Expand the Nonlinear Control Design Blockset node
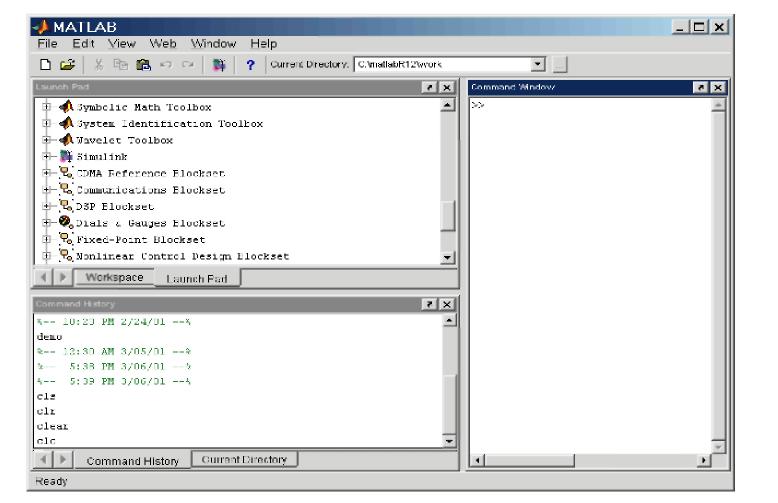This screenshot has height=503, width=778. 47,256
